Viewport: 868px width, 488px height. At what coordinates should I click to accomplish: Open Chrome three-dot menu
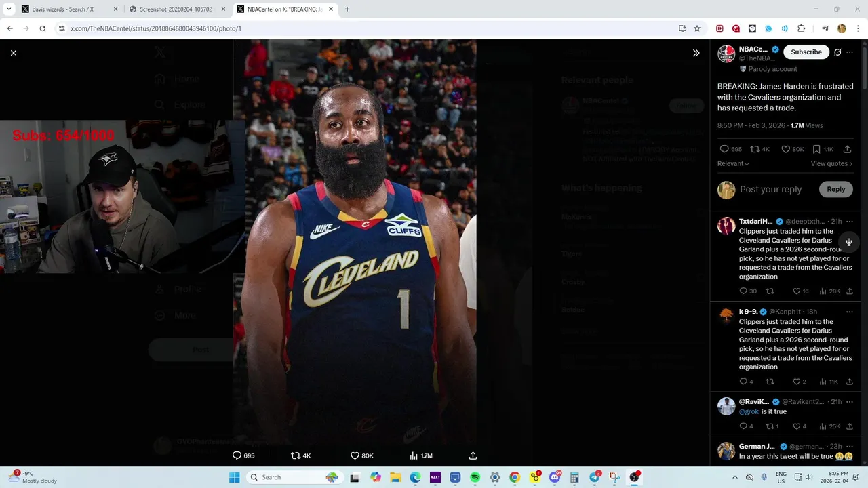(859, 28)
